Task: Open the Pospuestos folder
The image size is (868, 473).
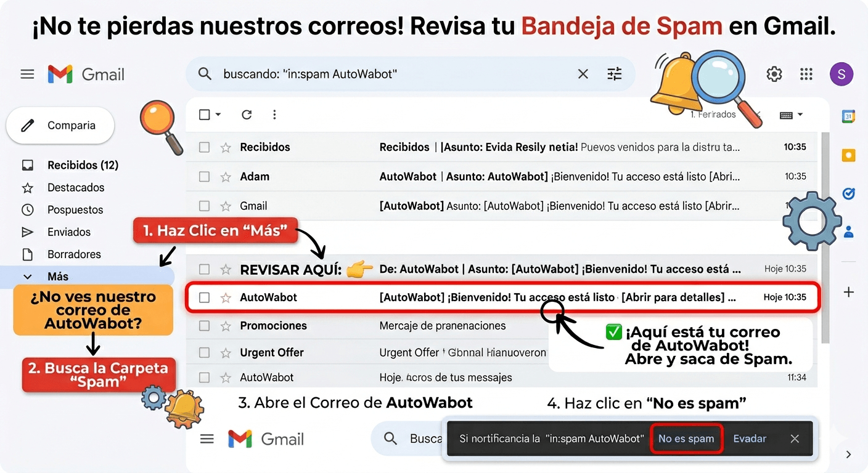Action: 75,209
